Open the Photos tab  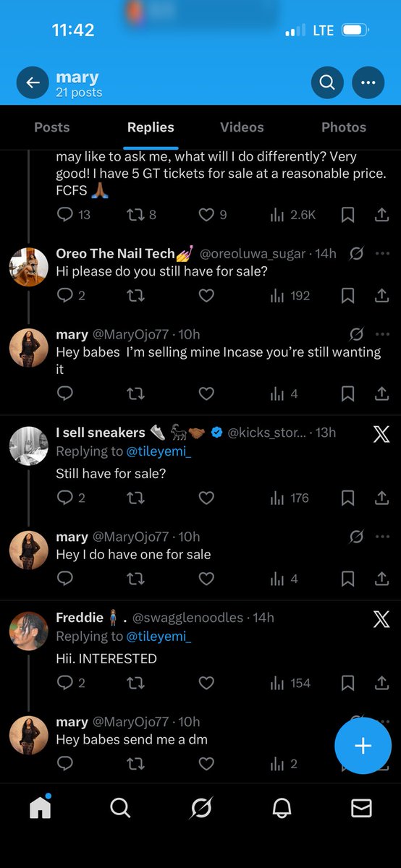click(x=344, y=127)
